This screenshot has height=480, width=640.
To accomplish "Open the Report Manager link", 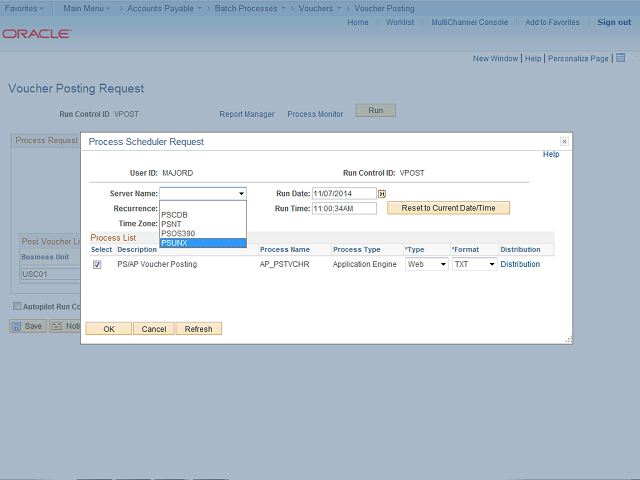I will (247, 114).
